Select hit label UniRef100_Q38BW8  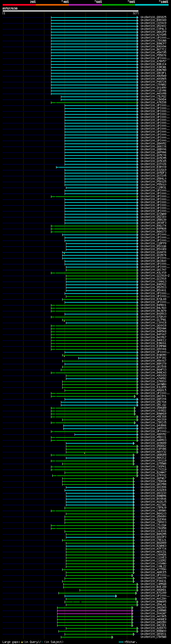coord(153,610)
